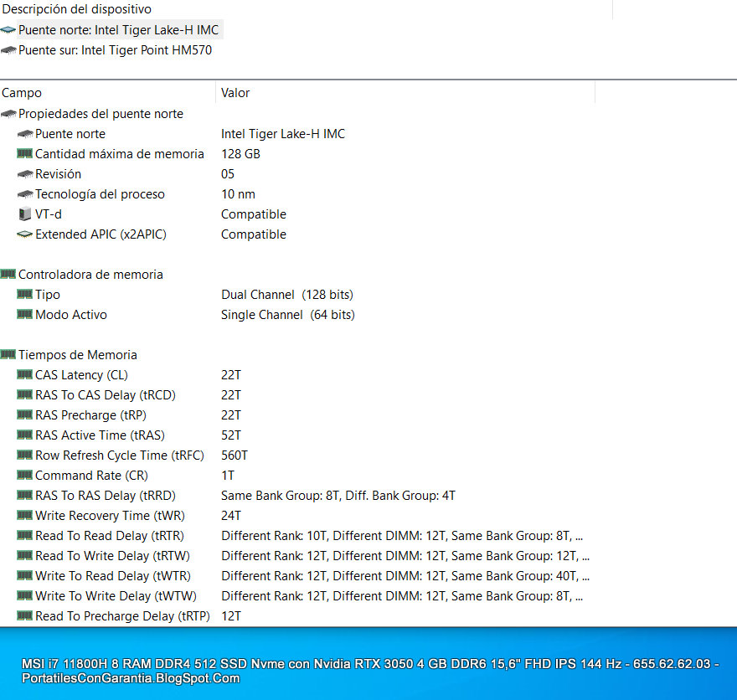Viewport: 737px width, 700px height.
Task: Click the Write Recovery Time value 24T
Action: pyautogui.click(x=231, y=516)
